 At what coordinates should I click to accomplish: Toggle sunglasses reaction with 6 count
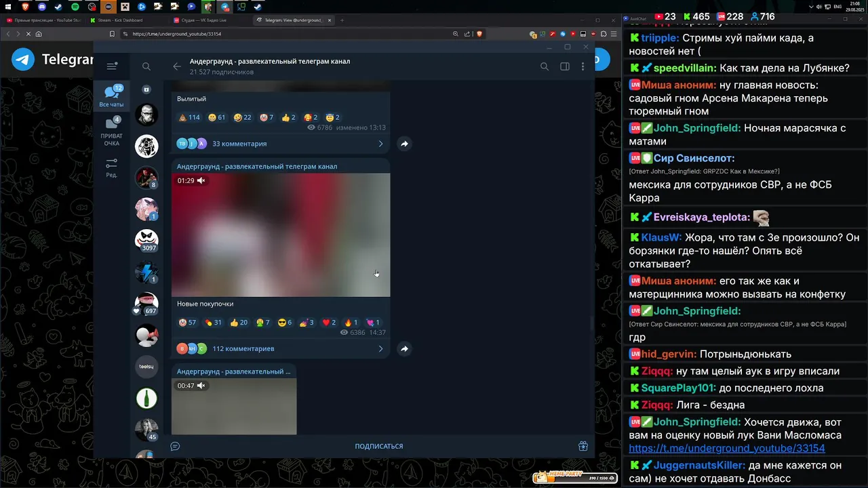tap(285, 323)
